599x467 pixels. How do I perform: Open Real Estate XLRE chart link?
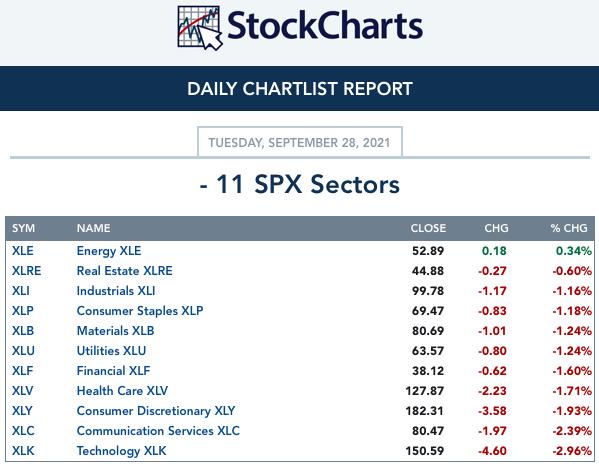(x=125, y=271)
